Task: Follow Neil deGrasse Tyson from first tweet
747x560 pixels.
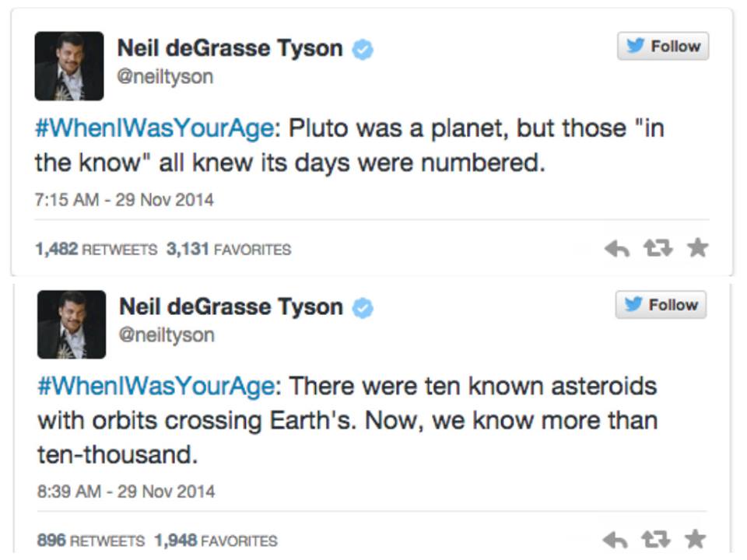Action: click(x=663, y=46)
